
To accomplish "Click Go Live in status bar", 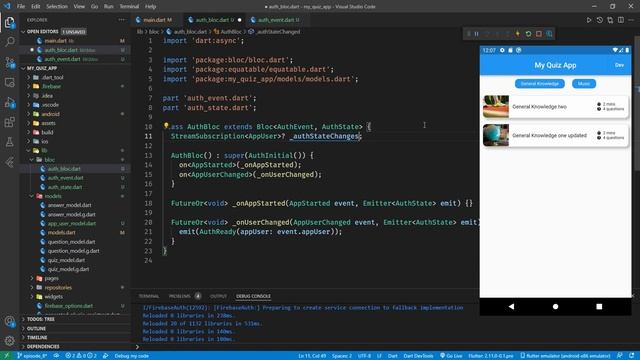I will 451,356.
